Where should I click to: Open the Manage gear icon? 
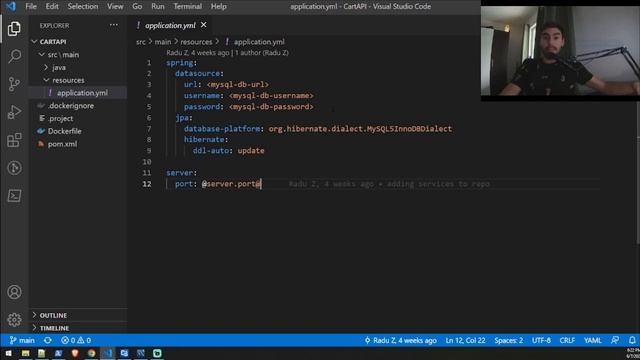point(14,320)
